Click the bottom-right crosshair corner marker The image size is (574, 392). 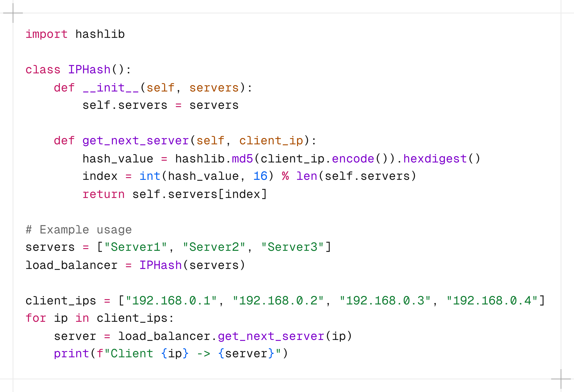[561, 379]
